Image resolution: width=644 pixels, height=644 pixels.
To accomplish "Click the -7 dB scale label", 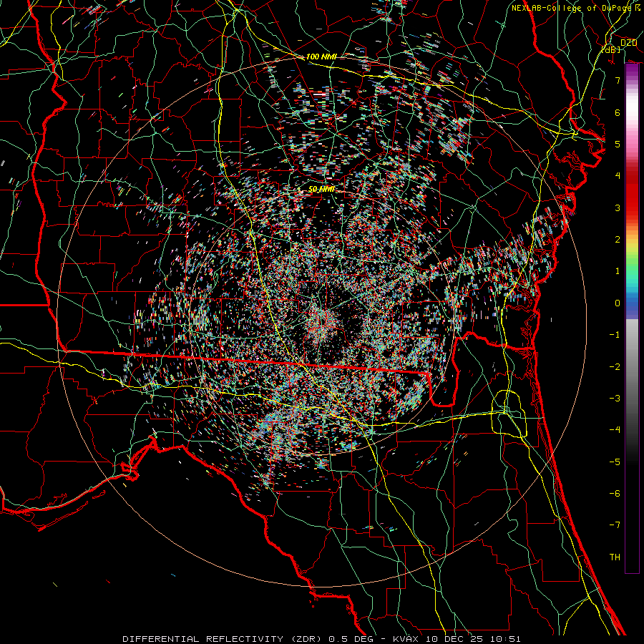I will click(615, 525).
